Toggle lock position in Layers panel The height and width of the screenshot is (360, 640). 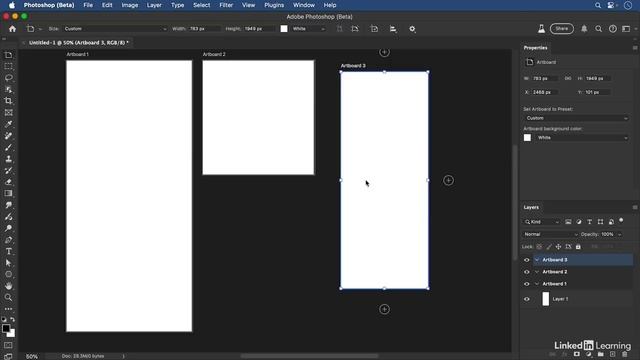coord(558,247)
